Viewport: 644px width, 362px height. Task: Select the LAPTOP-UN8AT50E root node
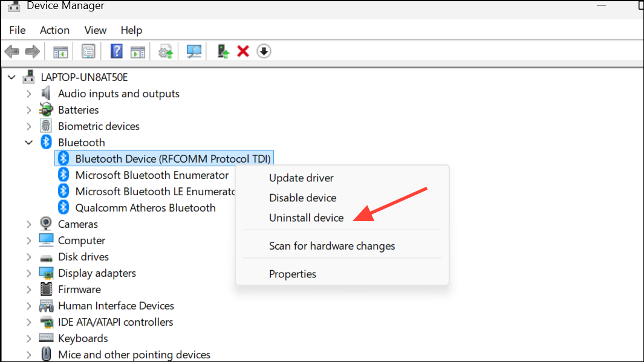(x=84, y=77)
